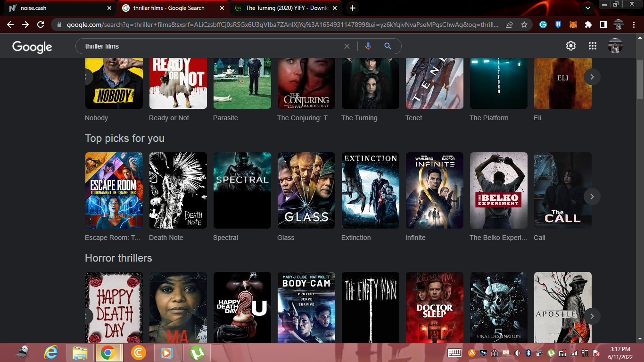Bookmark this page with the star icon
644x362 pixels.
click(524, 25)
